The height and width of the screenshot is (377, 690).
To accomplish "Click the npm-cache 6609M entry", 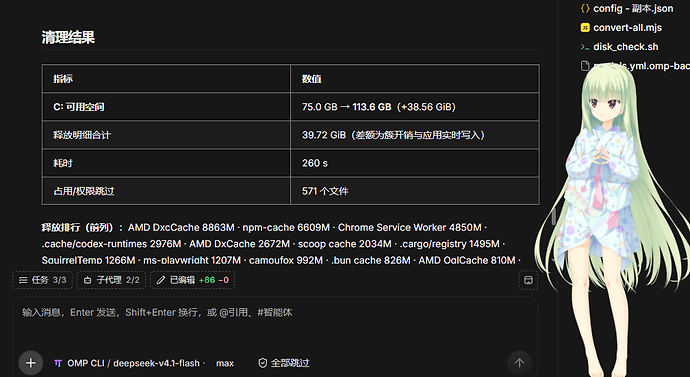I will [x=286, y=227].
